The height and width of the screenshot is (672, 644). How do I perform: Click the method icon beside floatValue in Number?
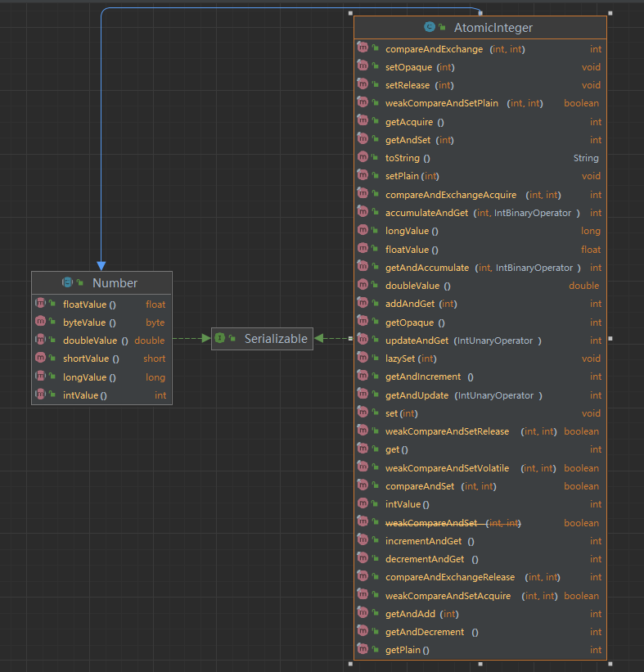(40, 304)
